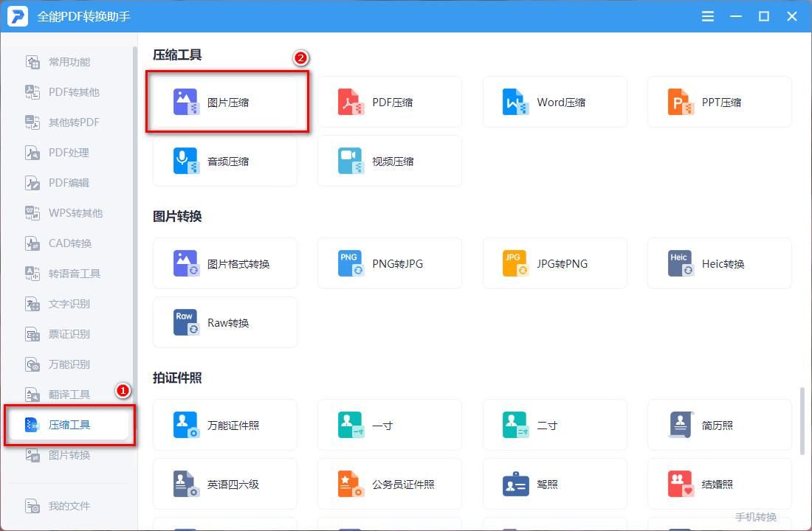Open the 视频压缩 video compression tool
The width and height of the screenshot is (812, 531).
390,161
